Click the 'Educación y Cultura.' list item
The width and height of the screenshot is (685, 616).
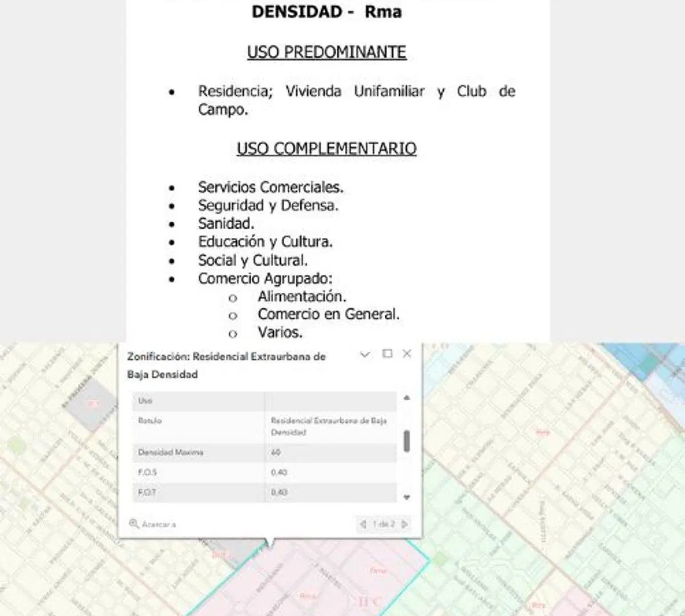[265, 242]
